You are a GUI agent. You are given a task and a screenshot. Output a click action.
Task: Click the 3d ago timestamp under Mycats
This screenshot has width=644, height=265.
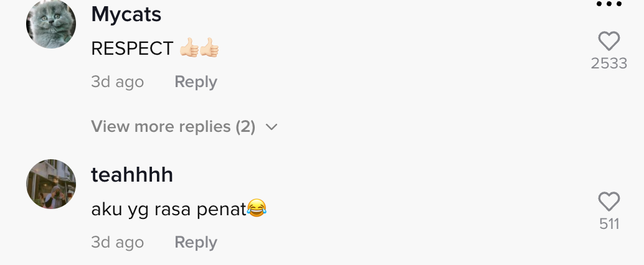117,82
